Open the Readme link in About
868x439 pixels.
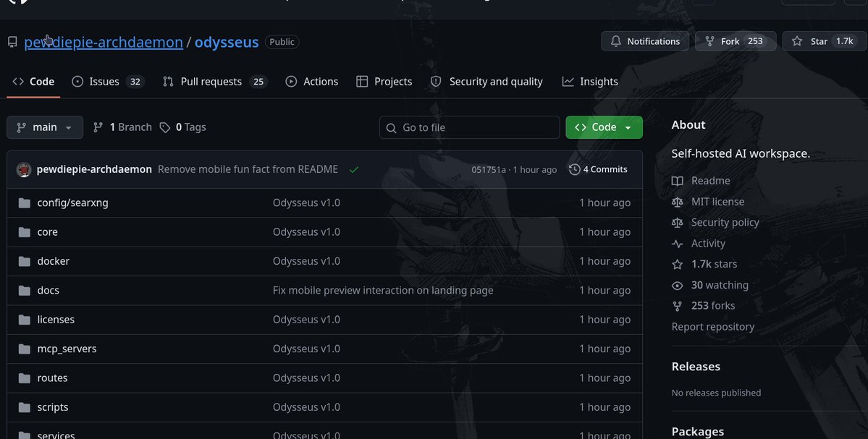710,181
